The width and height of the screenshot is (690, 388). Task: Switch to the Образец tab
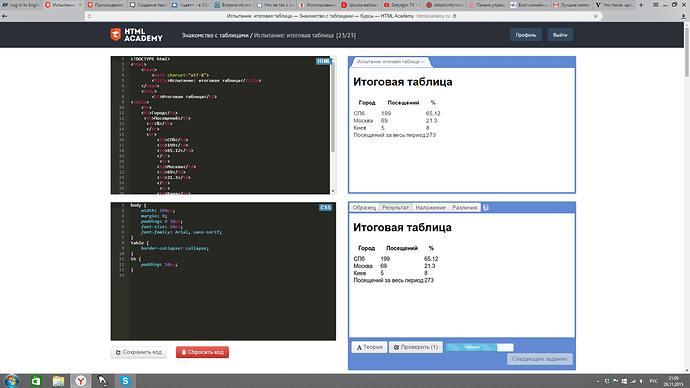point(364,207)
